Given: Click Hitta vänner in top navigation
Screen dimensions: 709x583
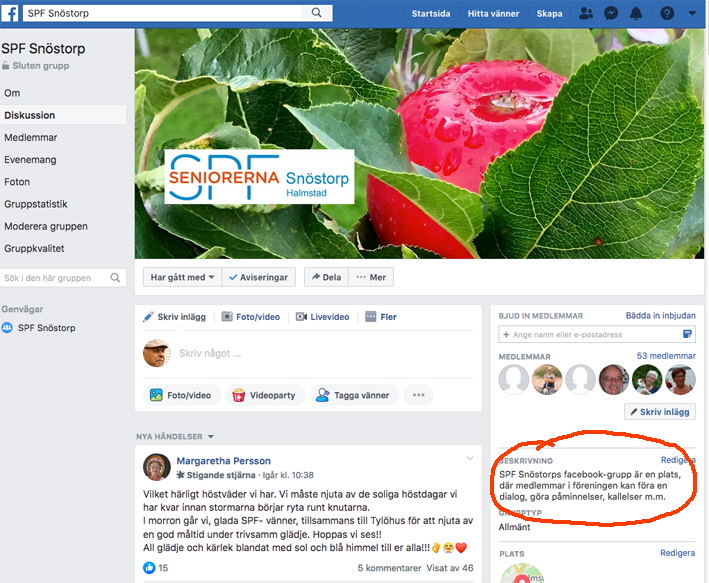Looking at the screenshot, I should pyautogui.click(x=493, y=14).
